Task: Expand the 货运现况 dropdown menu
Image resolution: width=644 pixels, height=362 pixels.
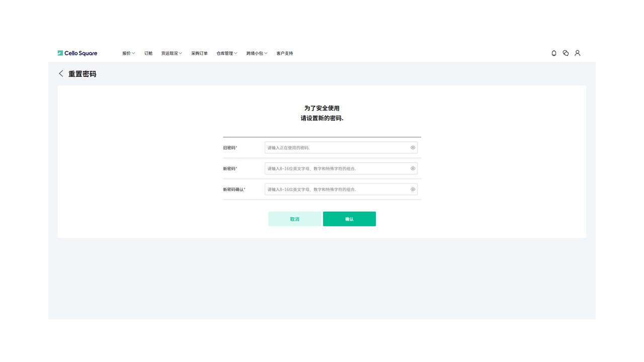Action: (x=171, y=53)
